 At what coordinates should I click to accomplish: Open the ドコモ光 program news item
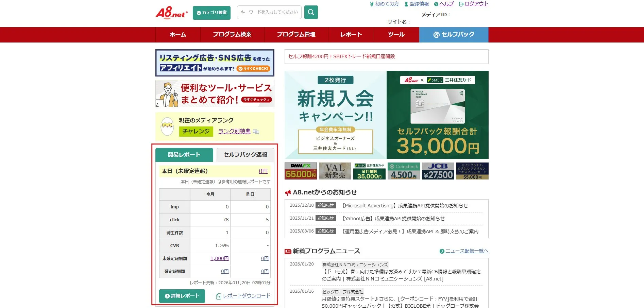pos(401,275)
